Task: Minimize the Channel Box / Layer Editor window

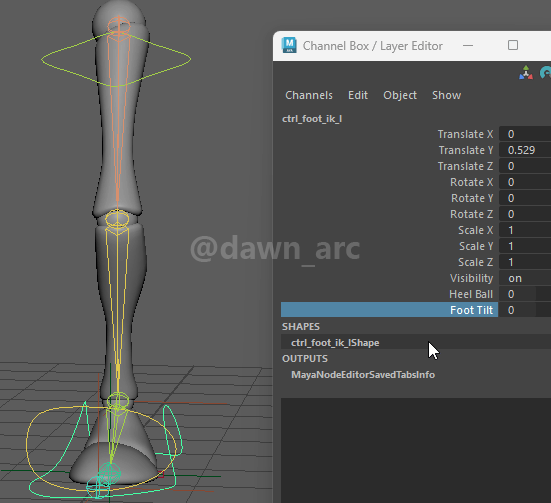Action: point(468,45)
